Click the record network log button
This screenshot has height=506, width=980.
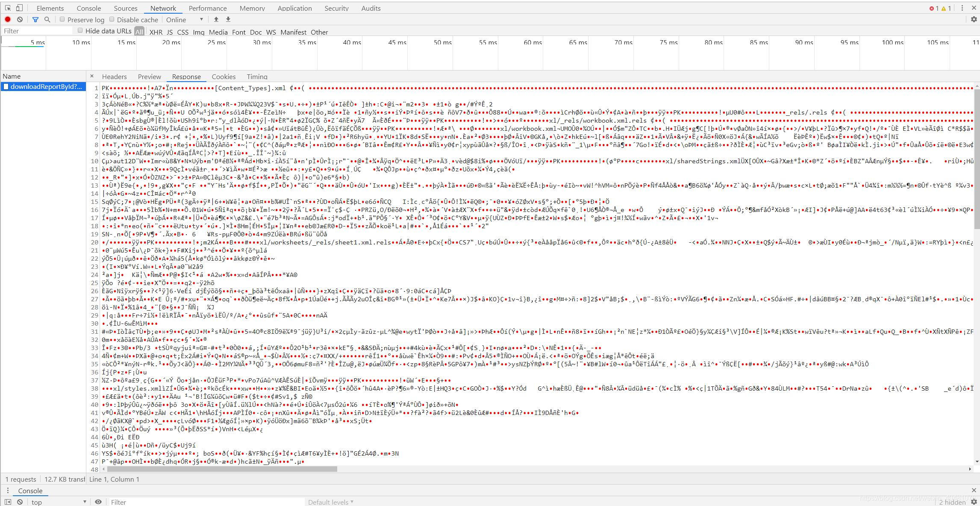click(x=8, y=19)
